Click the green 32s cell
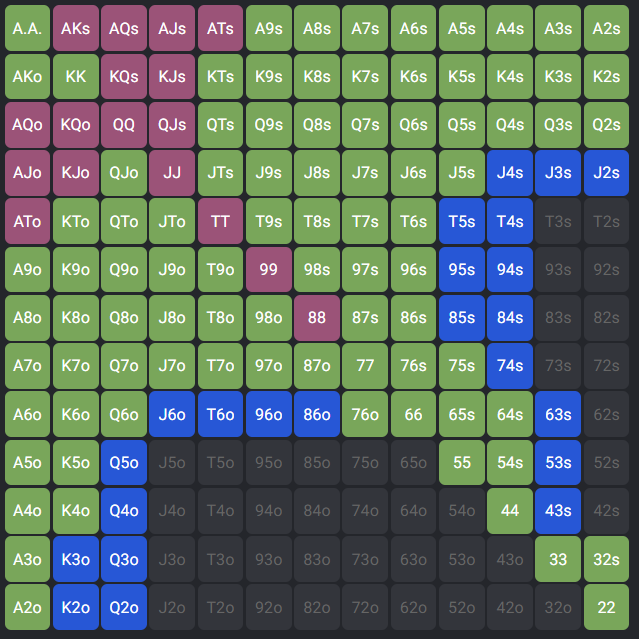The height and width of the screenshot is (639, 639). coord(607,559)
